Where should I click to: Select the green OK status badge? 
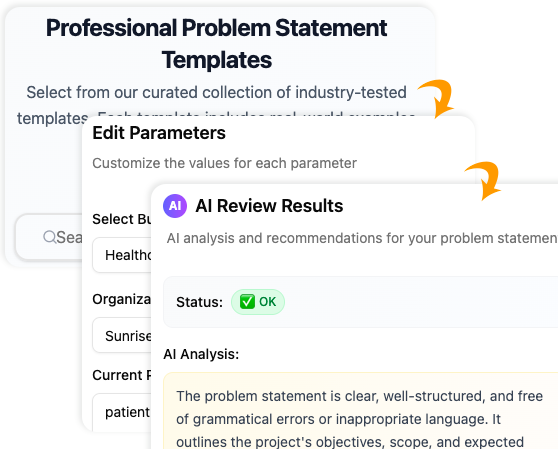(x=258, y=302)
